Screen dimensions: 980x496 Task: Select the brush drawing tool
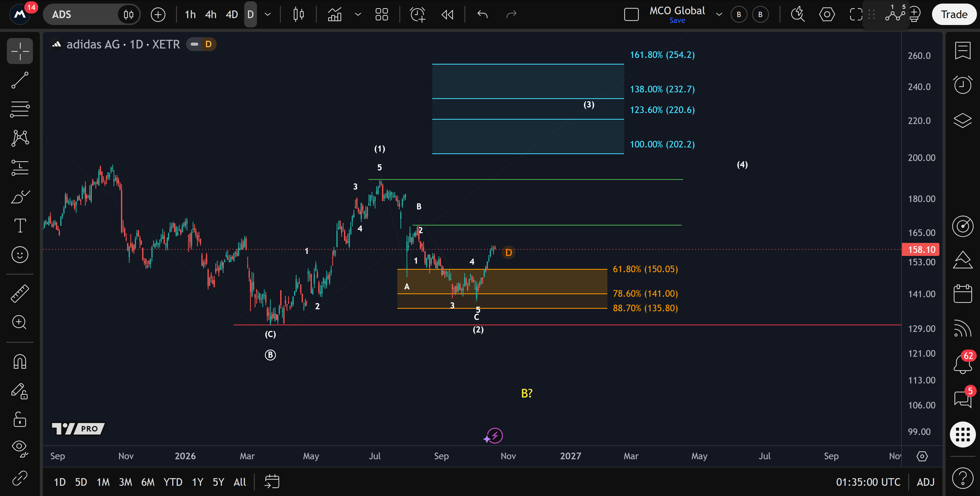point(20,197)
